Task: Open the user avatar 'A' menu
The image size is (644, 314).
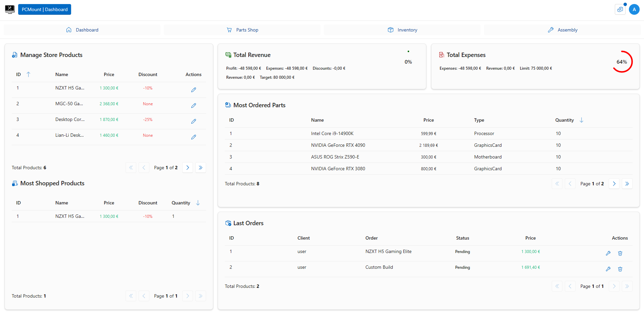Action: click(x=634, y=9)
